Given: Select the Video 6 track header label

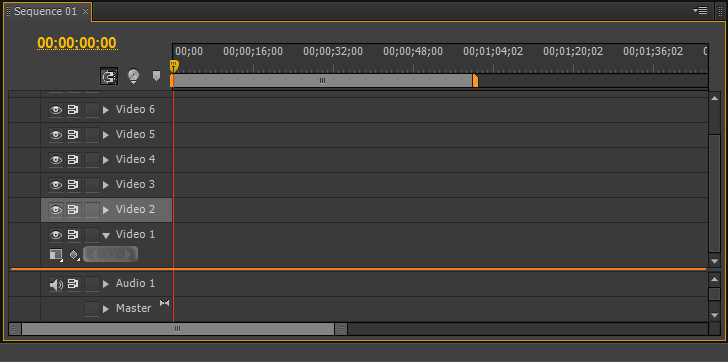Looking at the screenshot, I should click(x=135, y=110).
